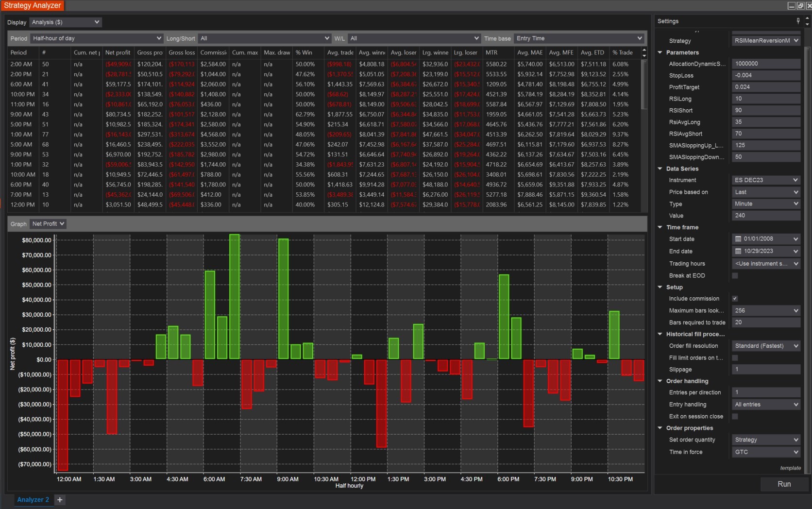The image size is (812, 509).
Task: Toggle Break at EOD checkbox
Action: (x=735, y=275)
